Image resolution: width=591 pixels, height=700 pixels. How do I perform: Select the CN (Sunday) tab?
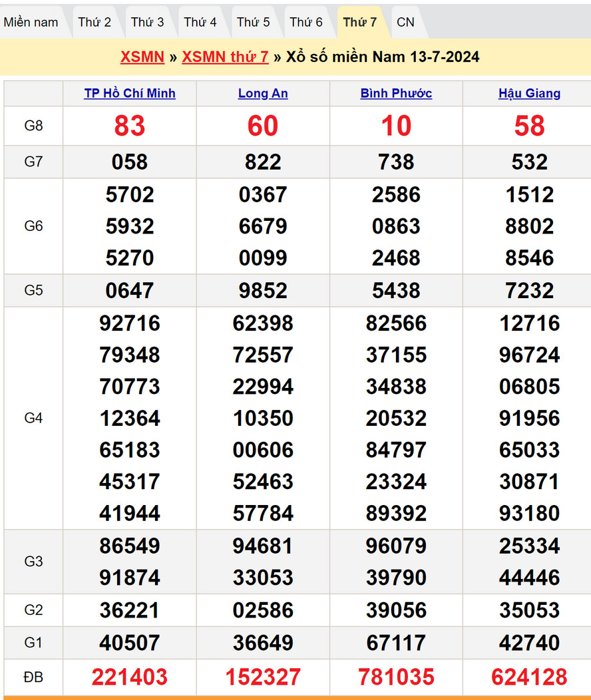(405, 22)
